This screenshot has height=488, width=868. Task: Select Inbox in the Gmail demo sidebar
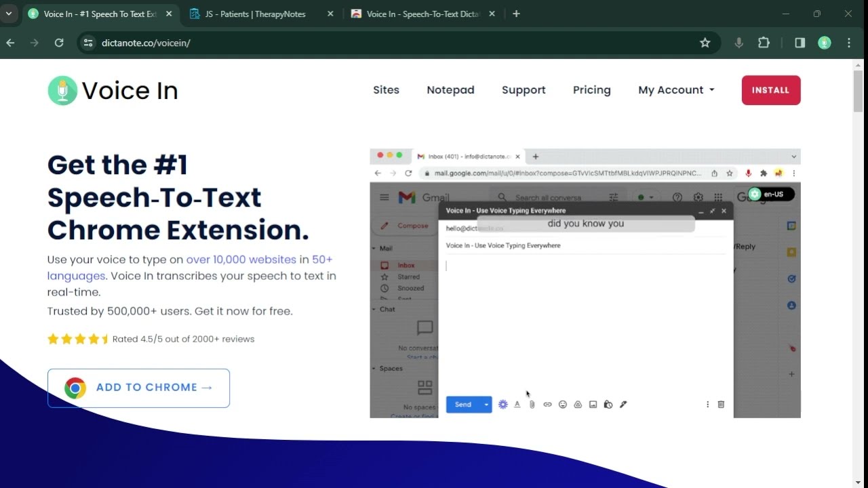(x=406, y=266)
